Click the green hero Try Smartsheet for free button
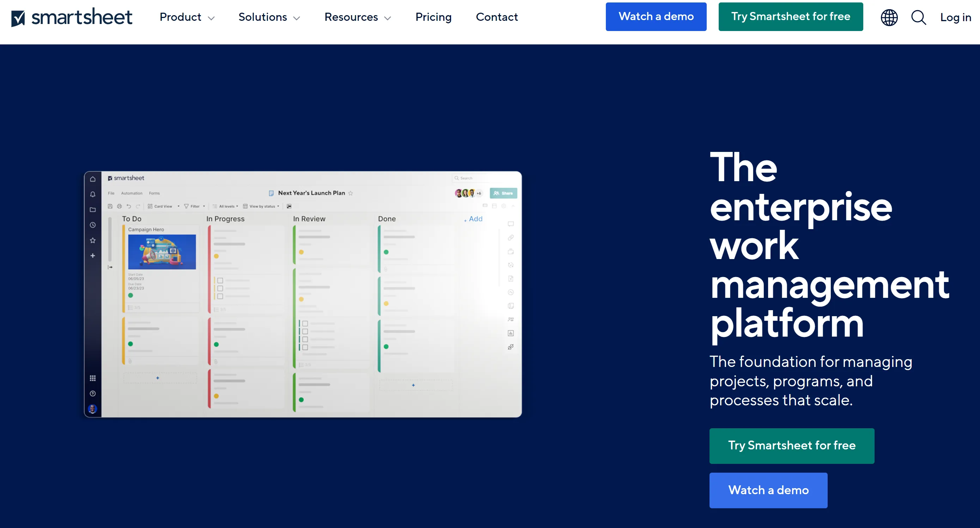 click(x=791, y=446)
